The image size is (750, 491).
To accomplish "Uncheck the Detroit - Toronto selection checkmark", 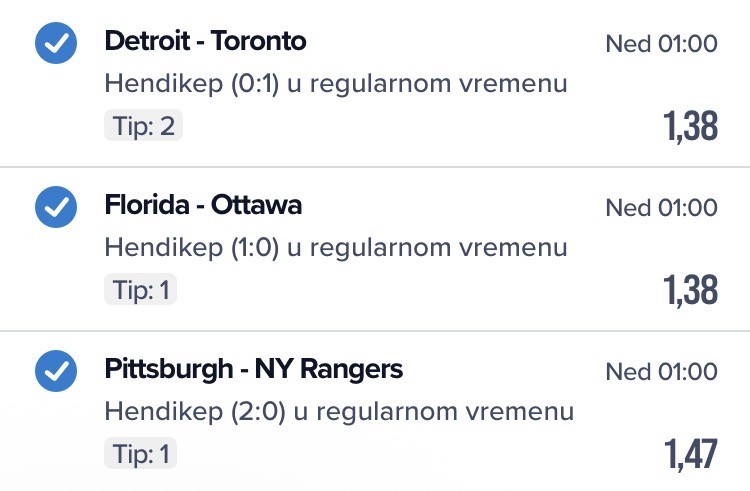I will 55,43.
